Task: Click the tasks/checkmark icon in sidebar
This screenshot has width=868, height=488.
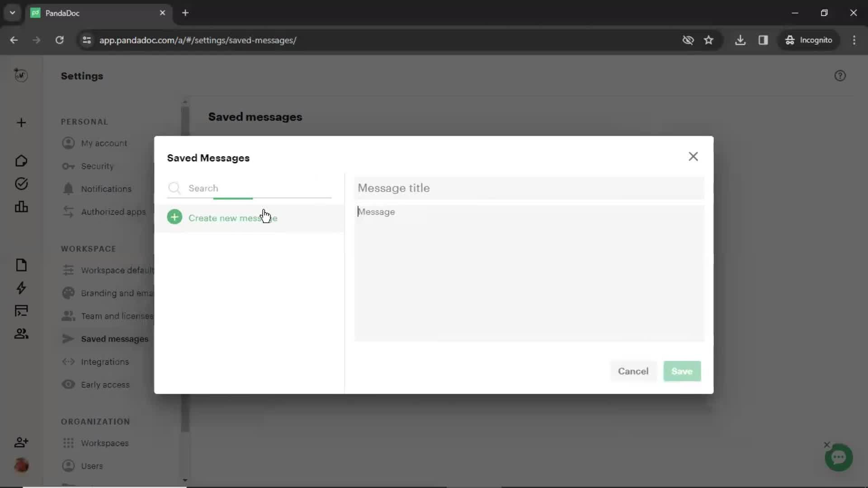Action: coord(21,183)
